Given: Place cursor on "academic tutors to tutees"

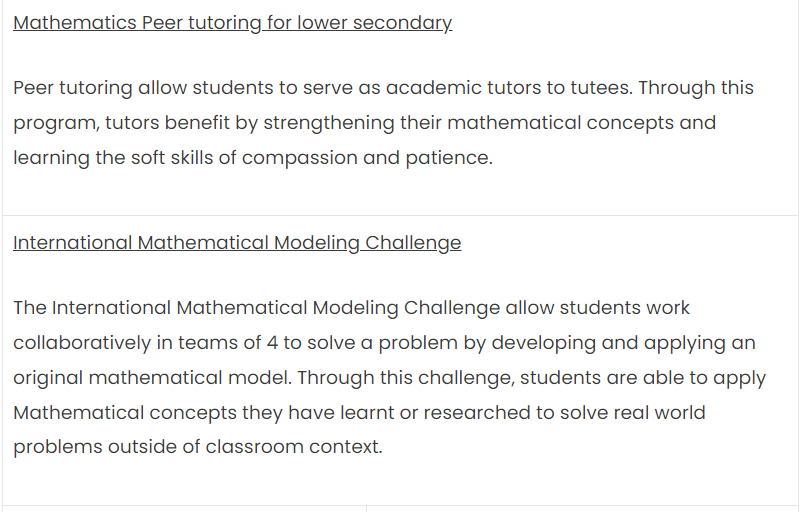Looking at the screenshot, I should (509, 88).
